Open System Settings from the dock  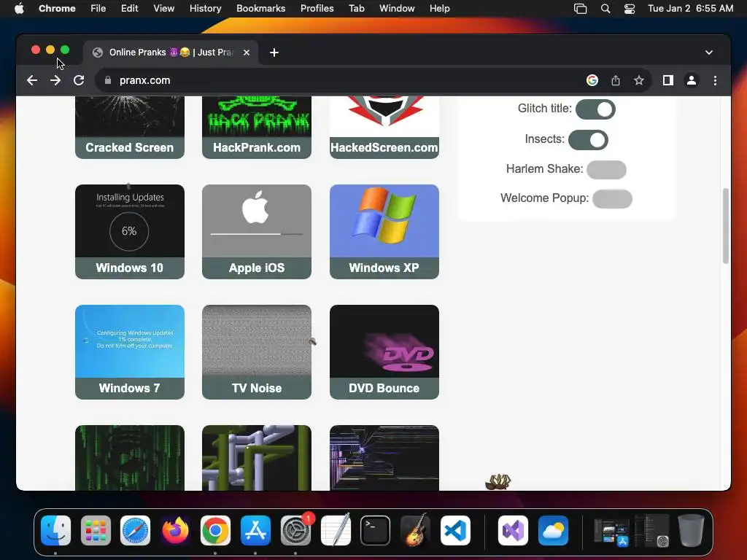295,530
